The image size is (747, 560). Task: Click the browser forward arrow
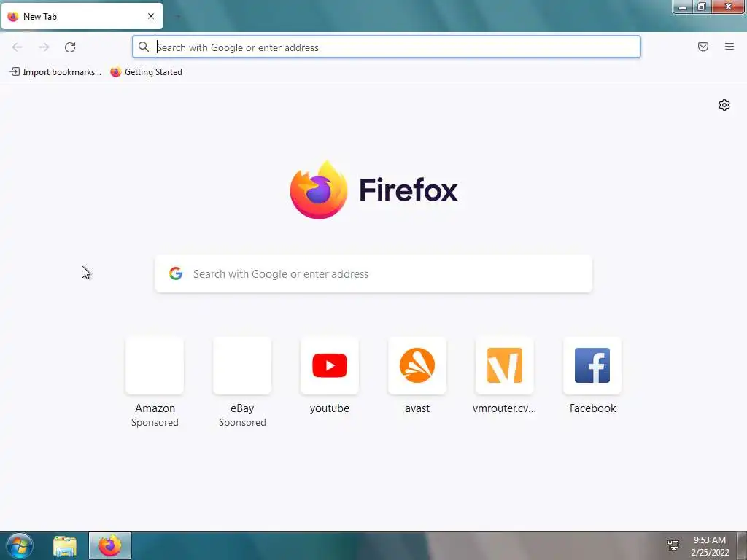(x=44, y=47)
